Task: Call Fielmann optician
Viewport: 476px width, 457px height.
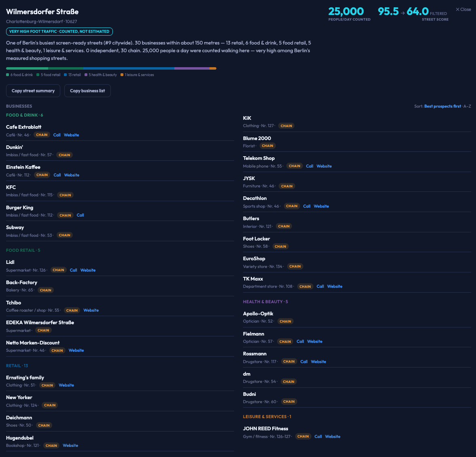Action: [300, 342]
